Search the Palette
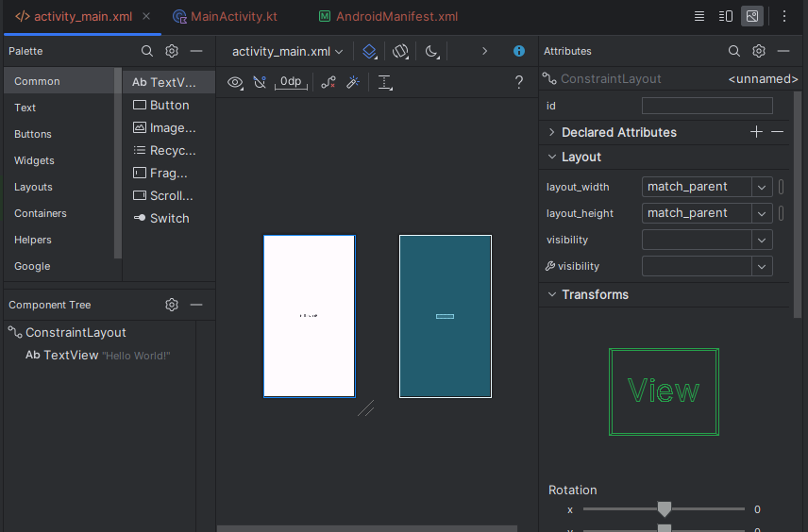 click(x=147, y=51)
